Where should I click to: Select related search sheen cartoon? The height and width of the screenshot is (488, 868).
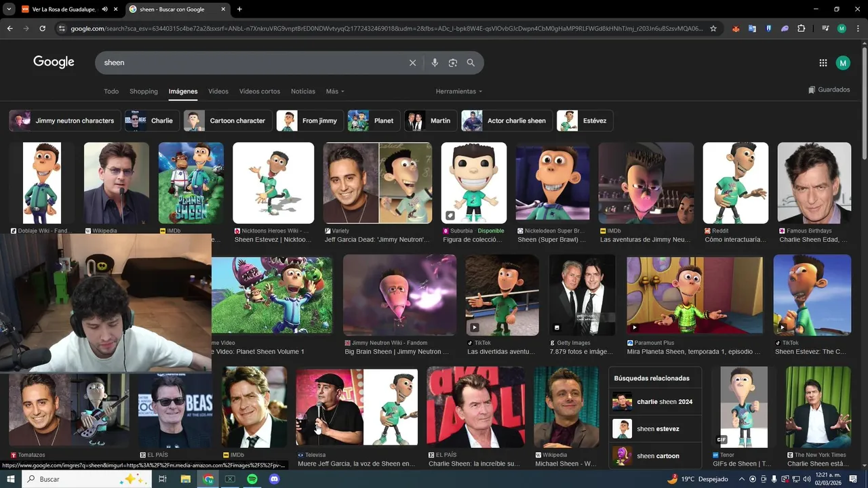click(x=654, y=456)
